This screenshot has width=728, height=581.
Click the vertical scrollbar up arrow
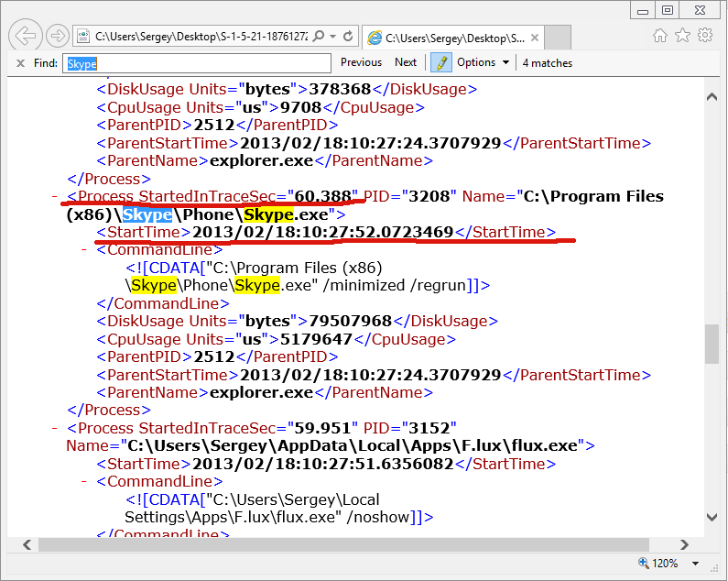coord(712,97)
